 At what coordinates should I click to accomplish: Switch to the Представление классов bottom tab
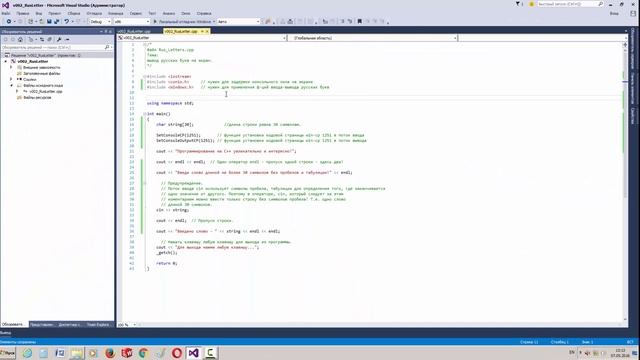pyautogui.click(x=42, y=324)
